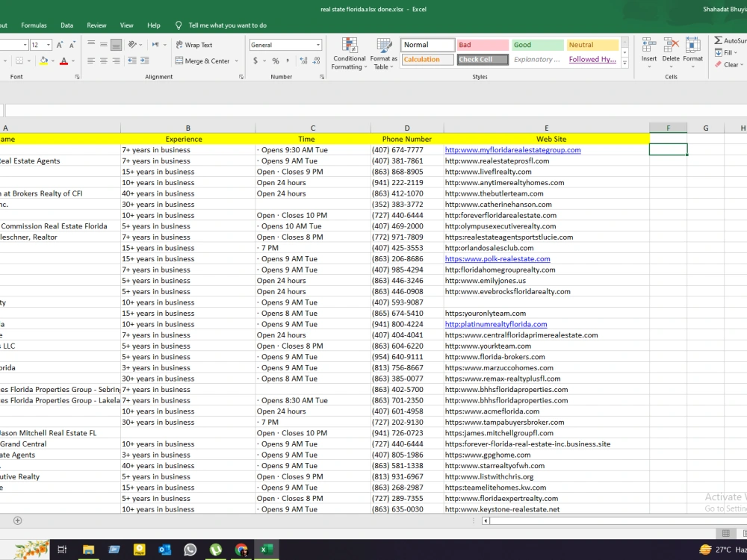This screenshot has height=560, width=747.
Task: Open Font Color dropdown arrow
Action: [73, 61]
